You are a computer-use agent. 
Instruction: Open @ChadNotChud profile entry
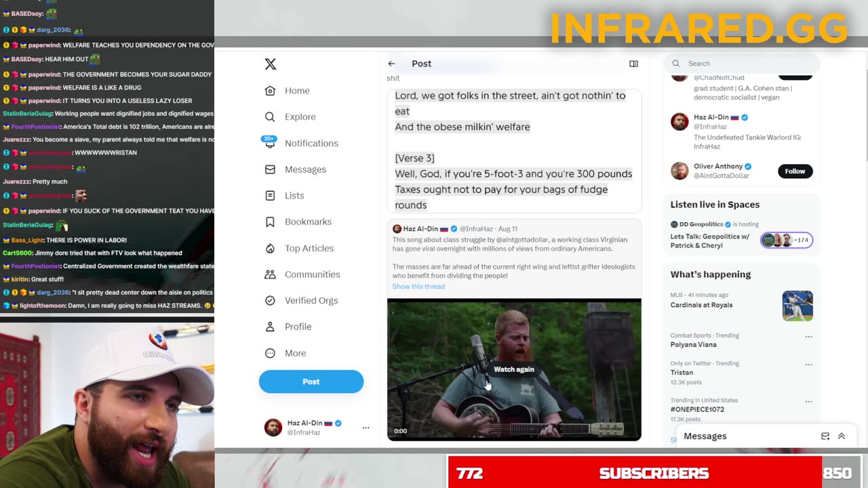719,78
